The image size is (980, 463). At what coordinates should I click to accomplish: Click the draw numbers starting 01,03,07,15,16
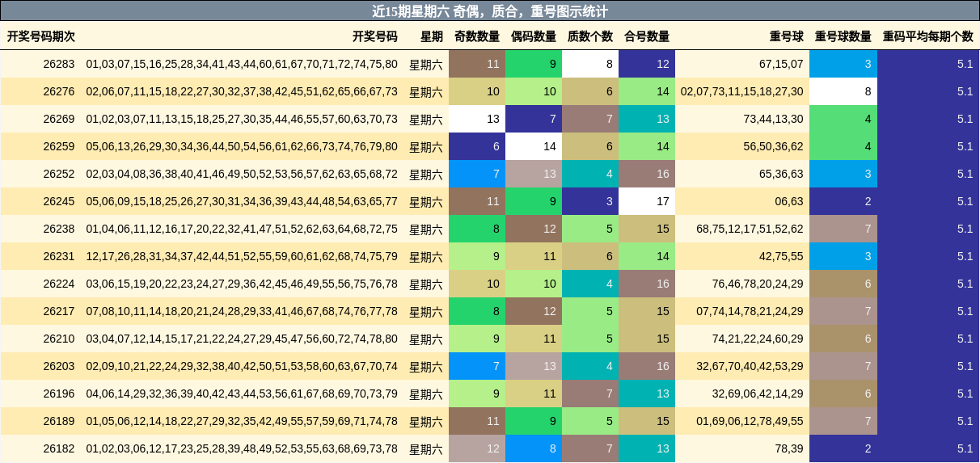tap(242, 64)
